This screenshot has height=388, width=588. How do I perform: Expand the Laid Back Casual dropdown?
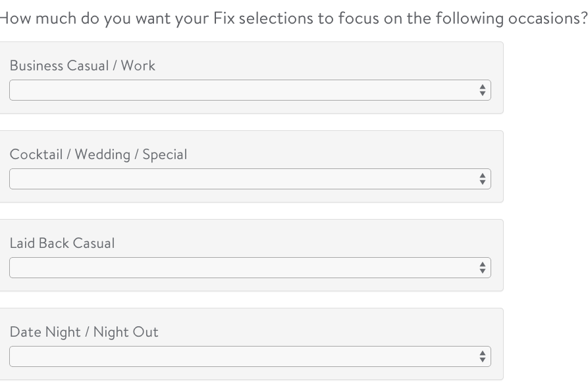click(x=250, y=268)
